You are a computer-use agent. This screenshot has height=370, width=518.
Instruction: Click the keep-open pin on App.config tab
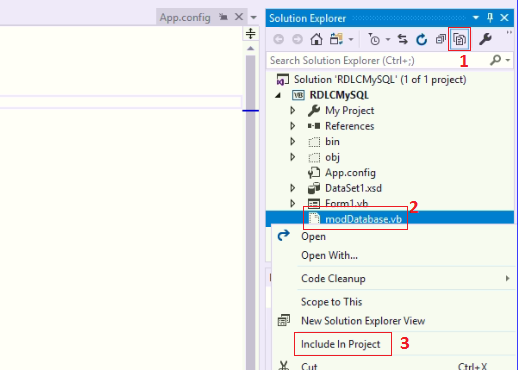pos(223,17)
